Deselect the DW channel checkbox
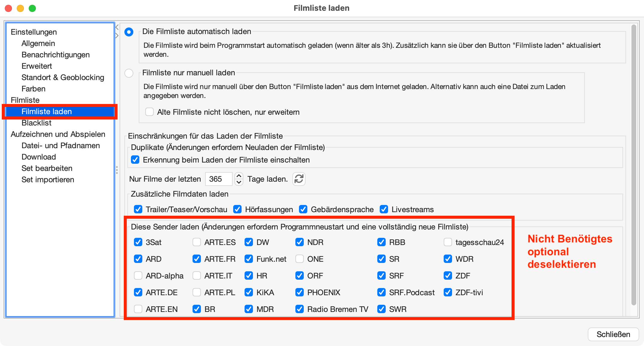 [249, 242]
